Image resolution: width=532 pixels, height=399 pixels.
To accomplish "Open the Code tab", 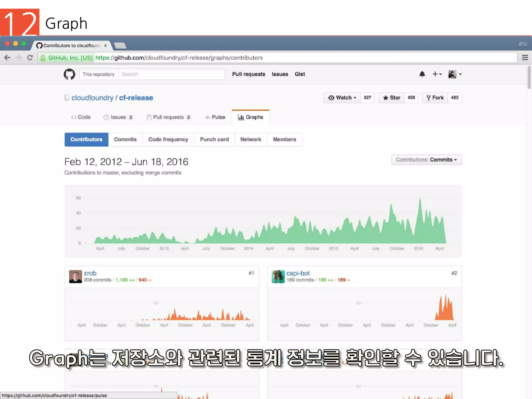I will tap(81, 117).
